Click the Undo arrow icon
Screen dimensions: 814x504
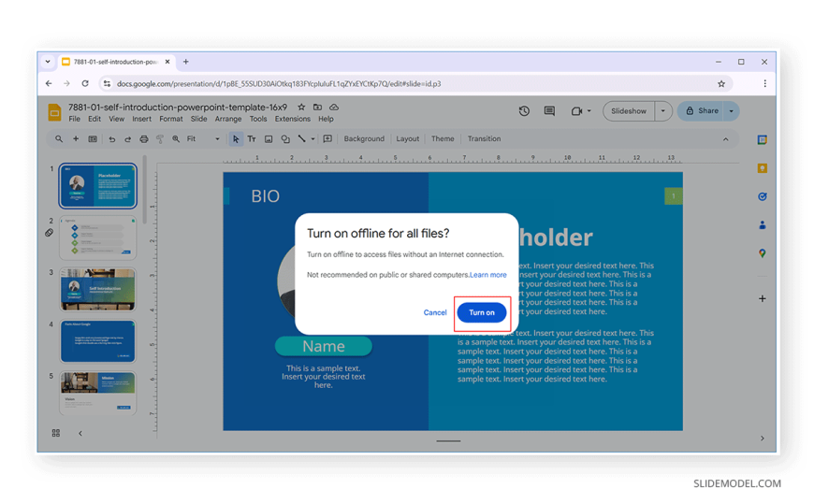coord(111,139)
